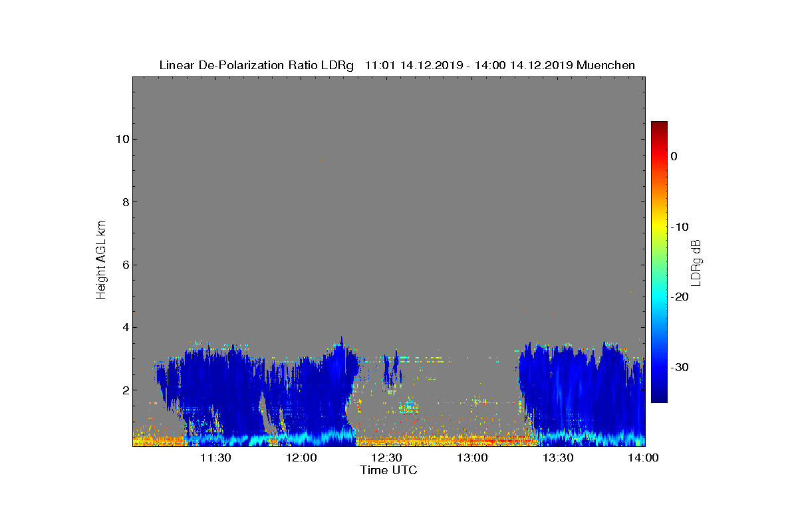Click the colorbar label '-30'

[x=679, y=367]
